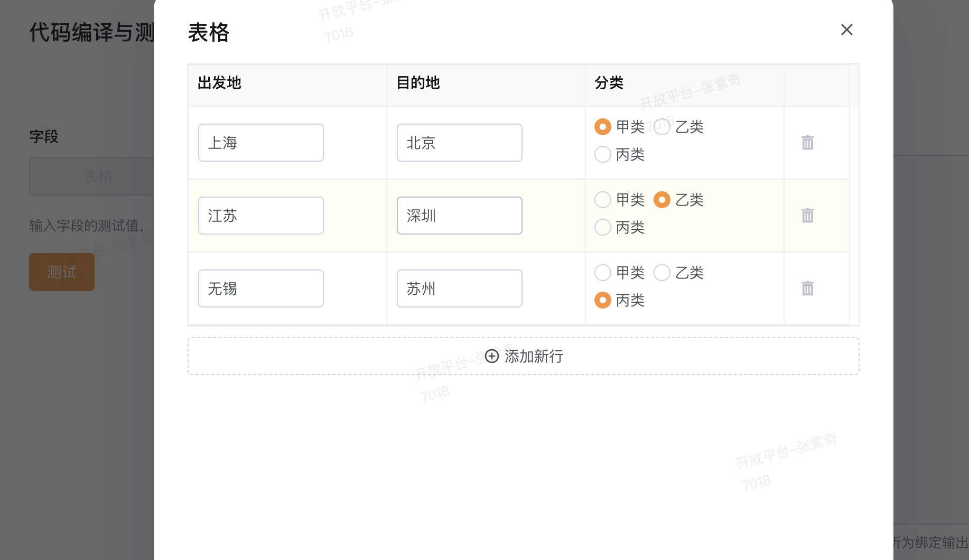Click the 深圳 destination input field
Viewport: 969px width, 560px height.
click(460, 216)
